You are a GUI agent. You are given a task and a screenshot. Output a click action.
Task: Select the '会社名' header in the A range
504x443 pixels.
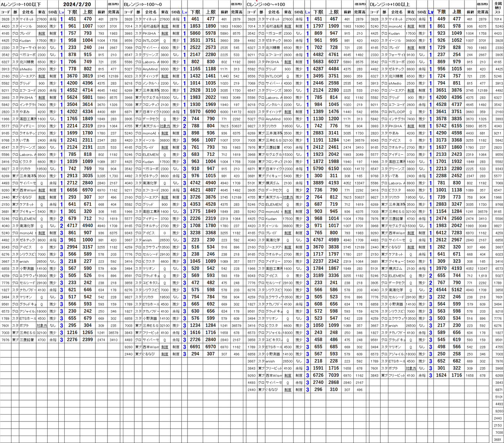[28, 12]
